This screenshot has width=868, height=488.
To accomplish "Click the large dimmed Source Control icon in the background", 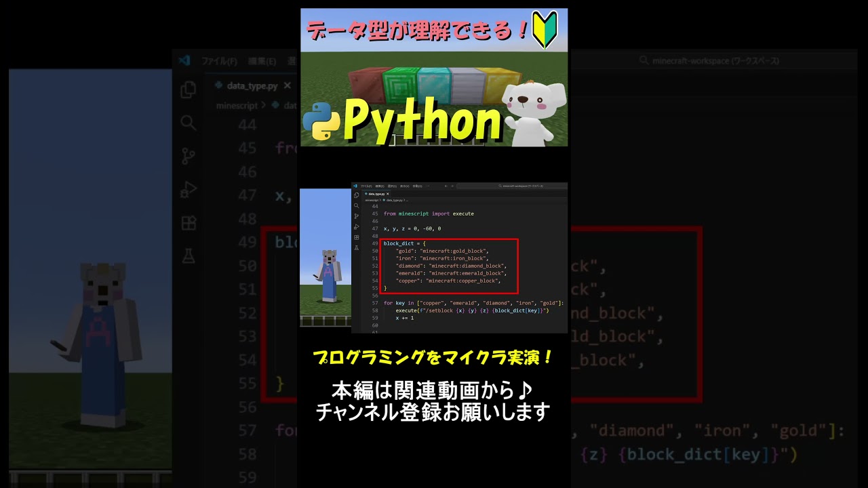I will [x=188, y=156].
